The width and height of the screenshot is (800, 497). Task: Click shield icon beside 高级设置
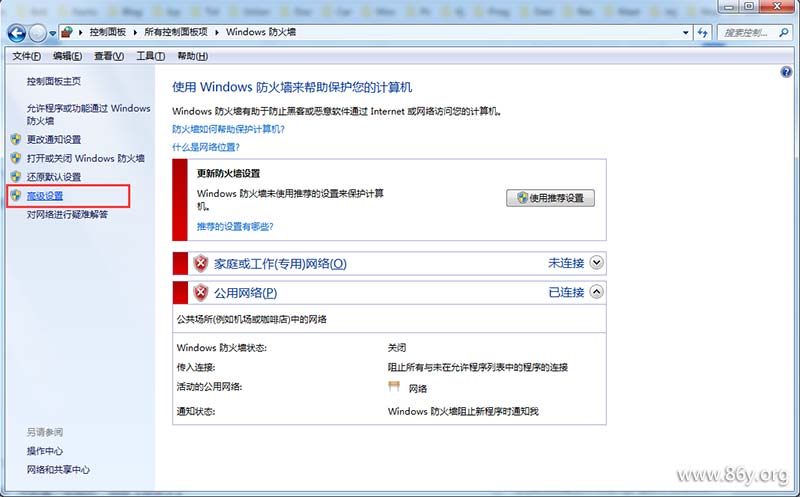tap(16, 195)
